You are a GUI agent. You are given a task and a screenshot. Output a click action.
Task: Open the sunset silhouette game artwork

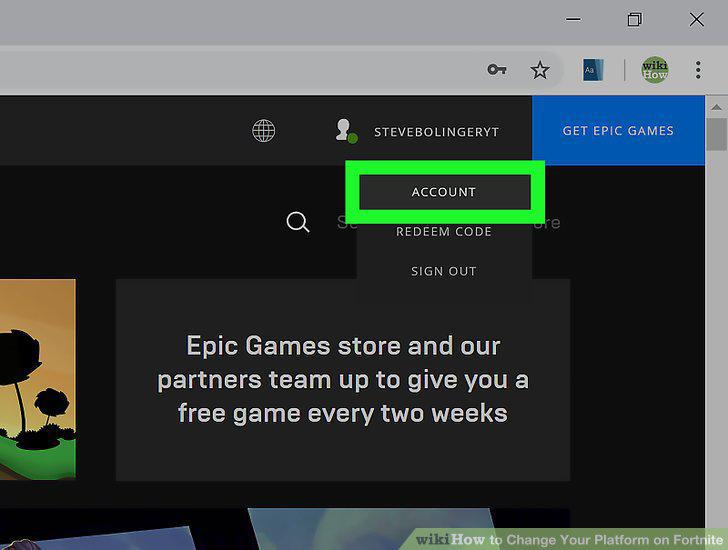click(x=38, y=379)
